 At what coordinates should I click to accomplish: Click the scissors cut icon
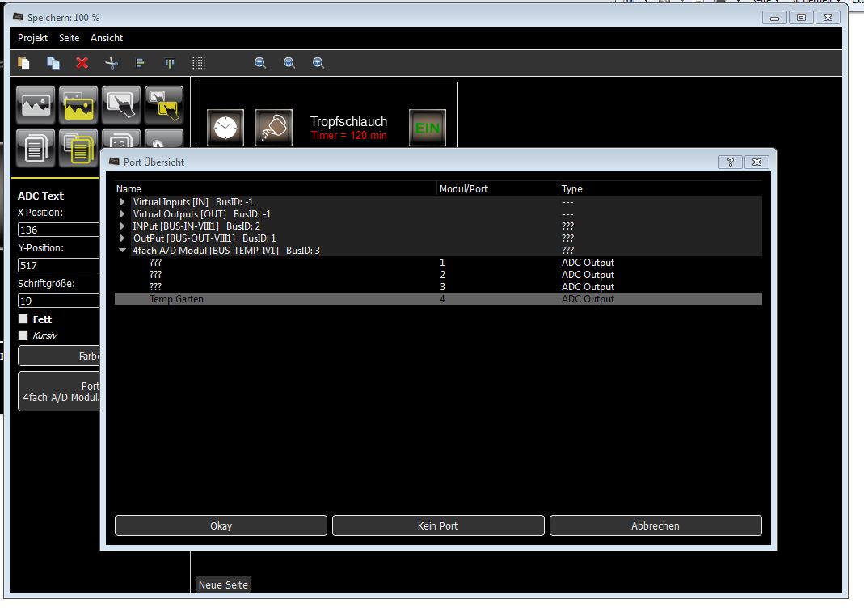(x=112, y=63)
